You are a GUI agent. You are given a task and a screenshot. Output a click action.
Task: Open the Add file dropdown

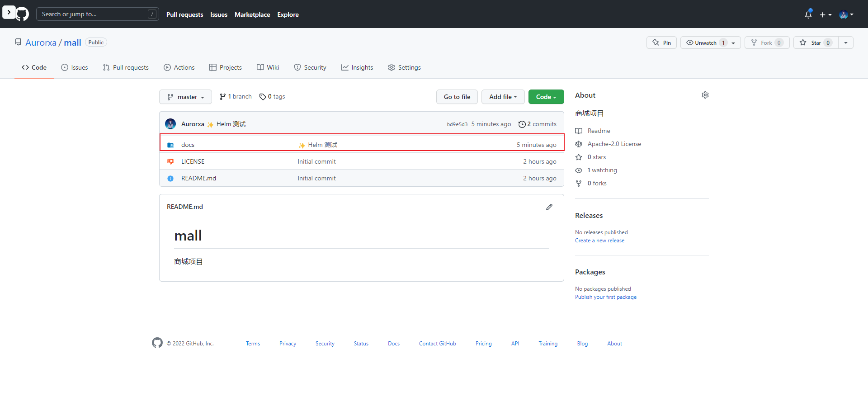[503, 97]
